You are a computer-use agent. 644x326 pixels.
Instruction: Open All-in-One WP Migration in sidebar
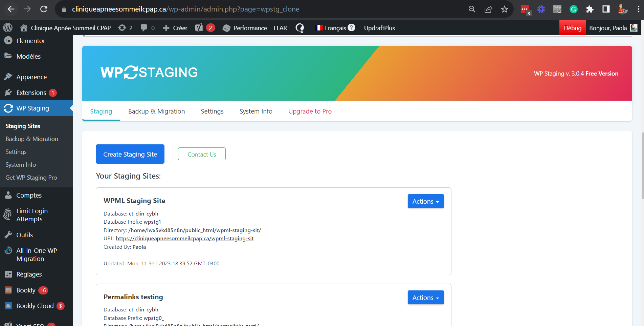click(37, 254)
